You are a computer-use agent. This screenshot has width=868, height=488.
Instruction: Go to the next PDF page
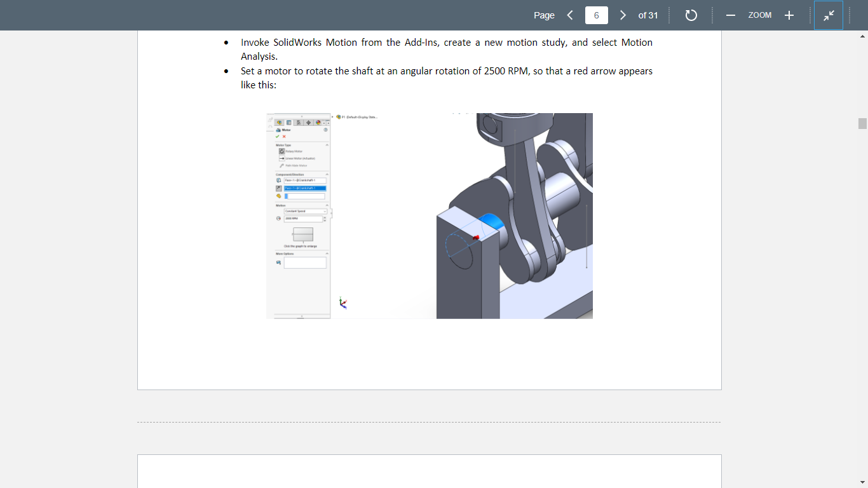623,15
